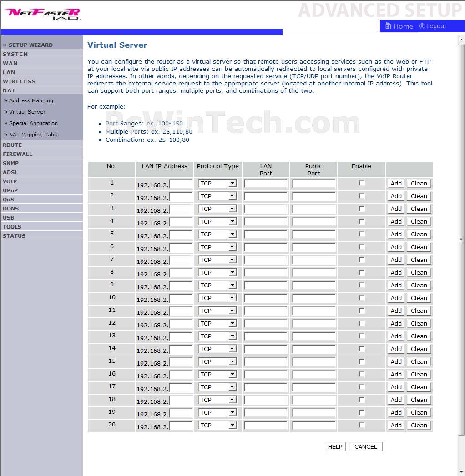Click the CANCEL button
This screenshot has width=465, height=476.
click(366, 447)
